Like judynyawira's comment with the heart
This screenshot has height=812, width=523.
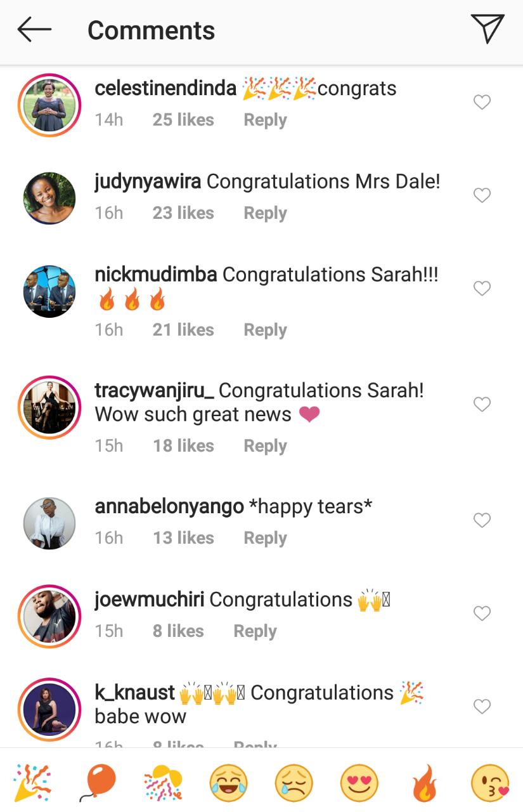pyautogui.click(x=482, y=195)
